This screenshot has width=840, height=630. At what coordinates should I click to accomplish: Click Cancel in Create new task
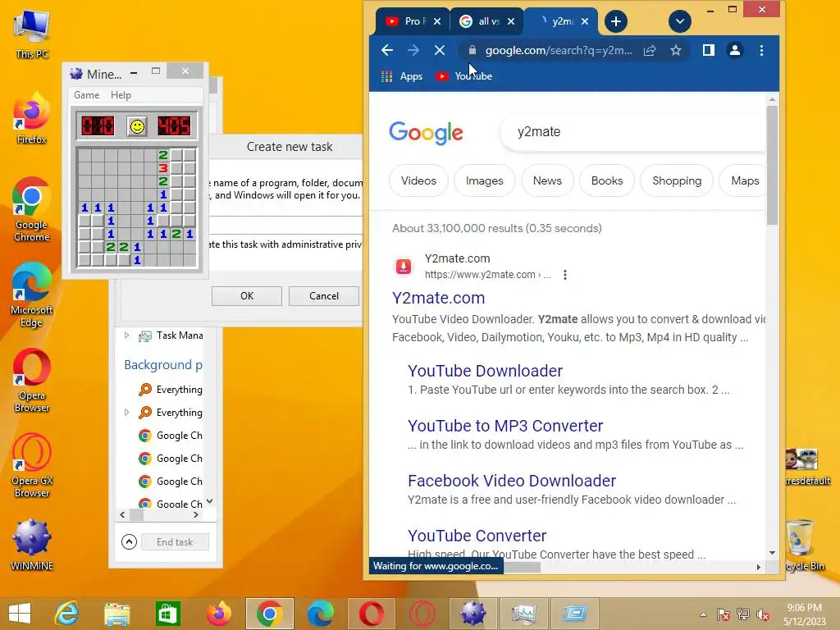pyautogui.click(x=324, y=295)
